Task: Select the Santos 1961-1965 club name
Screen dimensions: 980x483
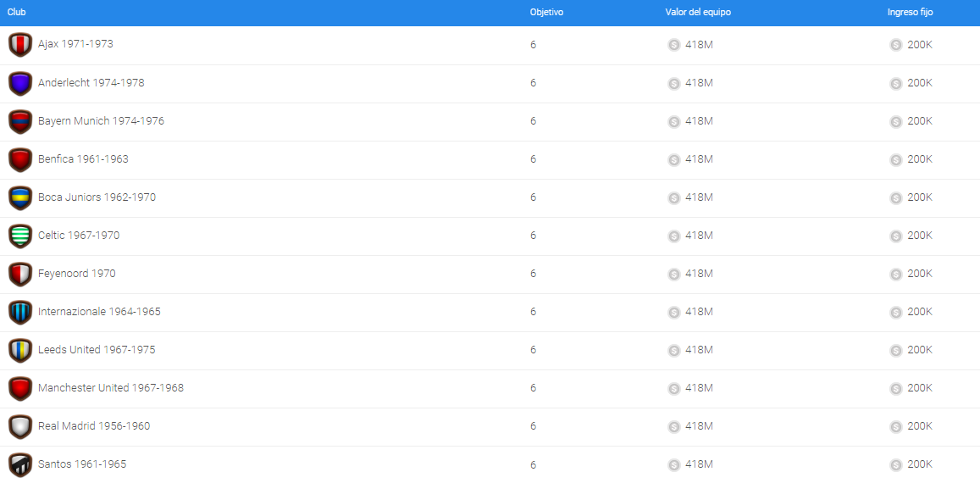Action: pos(82,464)
